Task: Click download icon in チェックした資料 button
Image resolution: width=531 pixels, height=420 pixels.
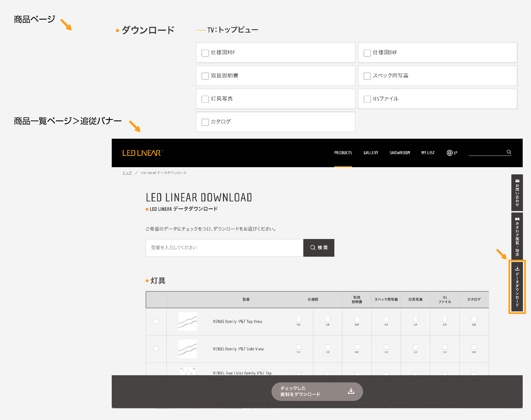Action: click(x=351, y=391)
